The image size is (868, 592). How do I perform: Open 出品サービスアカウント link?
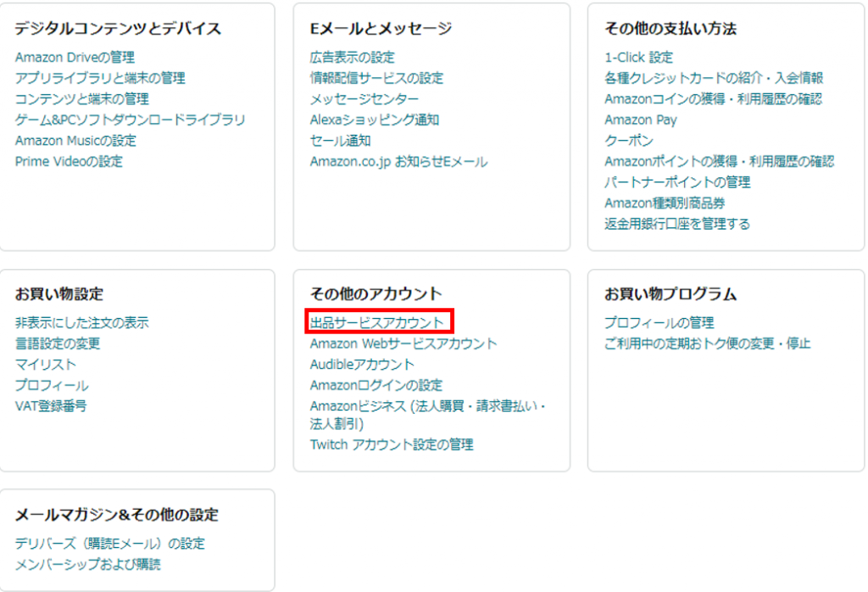pos(377,323)
